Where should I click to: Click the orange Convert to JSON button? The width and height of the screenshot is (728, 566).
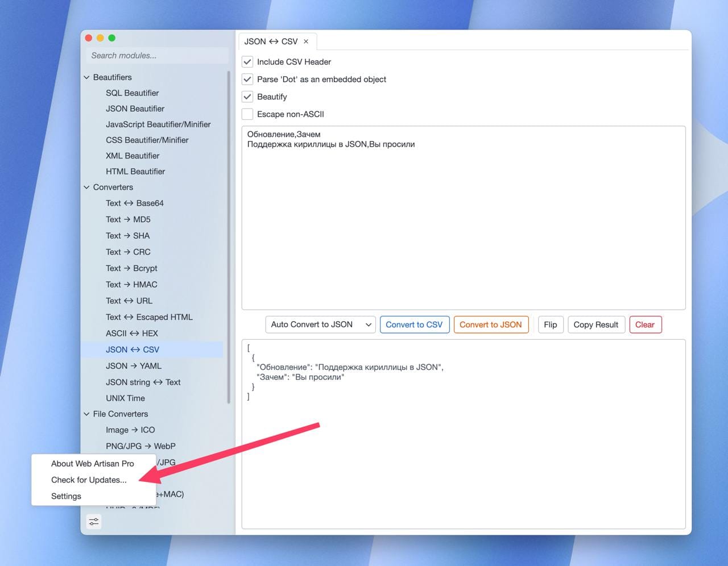tap(490, 324)
